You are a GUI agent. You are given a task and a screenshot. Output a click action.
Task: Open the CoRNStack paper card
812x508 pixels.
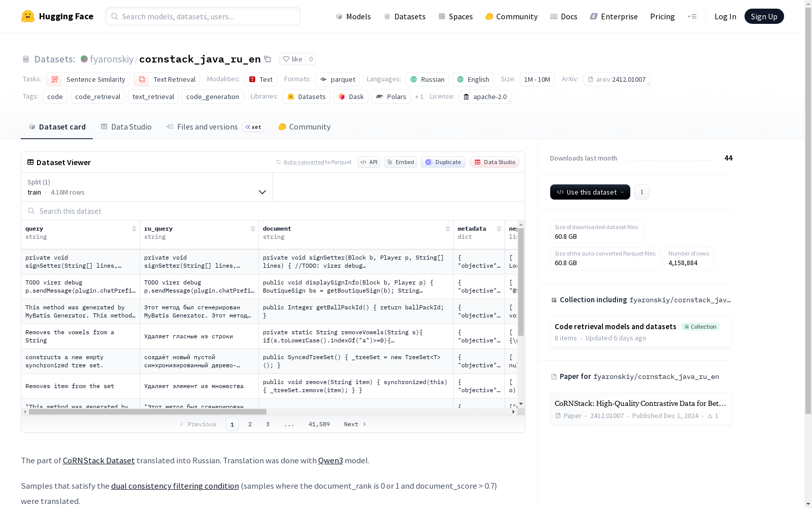coord(641,409)
